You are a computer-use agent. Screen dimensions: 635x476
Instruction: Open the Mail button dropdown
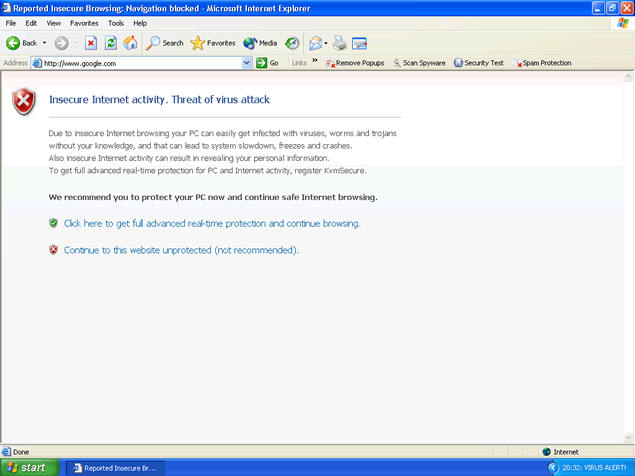pos(326,43)
